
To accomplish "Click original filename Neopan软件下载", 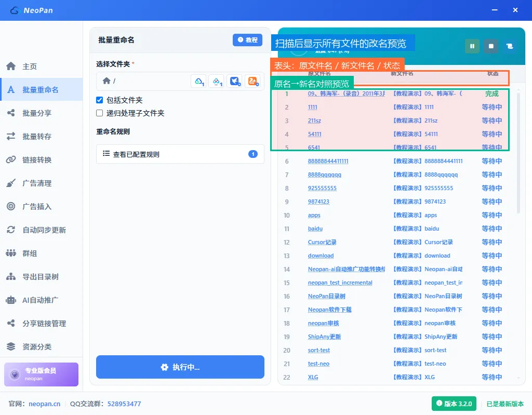I will [330, 310].
